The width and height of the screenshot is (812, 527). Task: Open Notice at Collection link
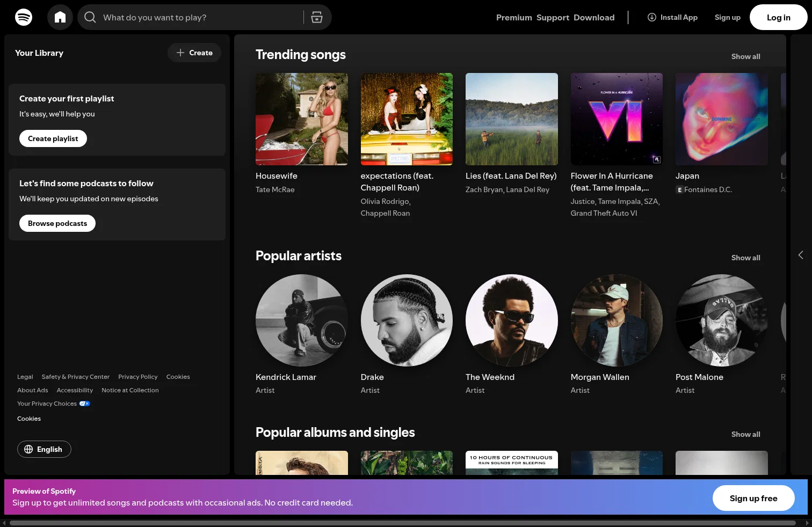pos(130,390)
